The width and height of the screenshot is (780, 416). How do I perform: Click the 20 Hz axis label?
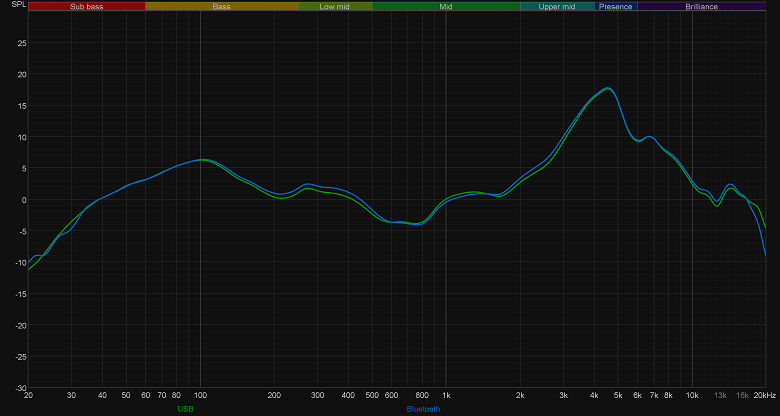[x=28, y=395]
